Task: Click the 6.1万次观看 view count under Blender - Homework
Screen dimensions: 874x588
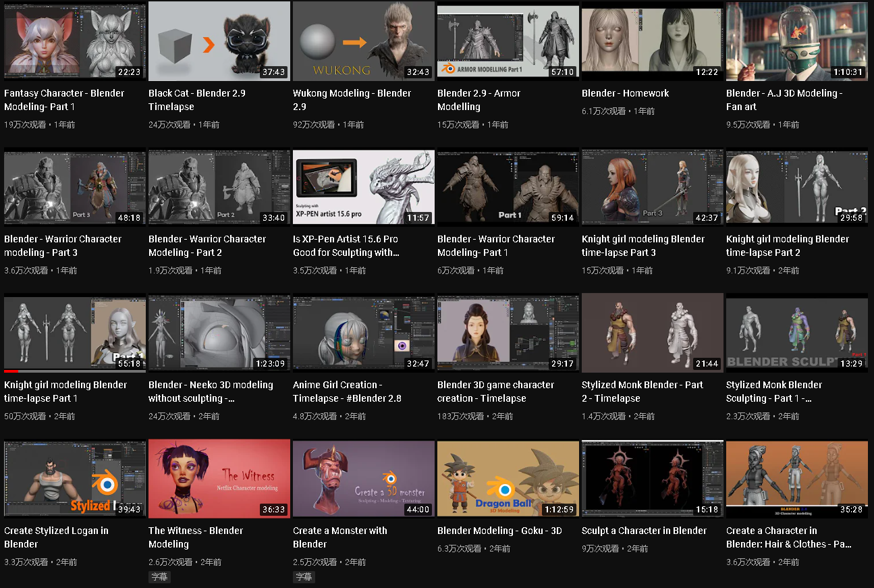Action: pos(603,111)
